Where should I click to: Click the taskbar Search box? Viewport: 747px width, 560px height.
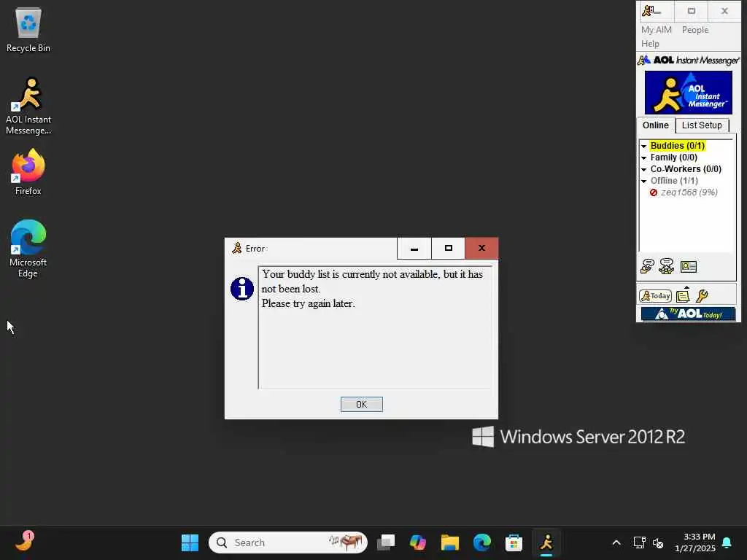point(287,542)
